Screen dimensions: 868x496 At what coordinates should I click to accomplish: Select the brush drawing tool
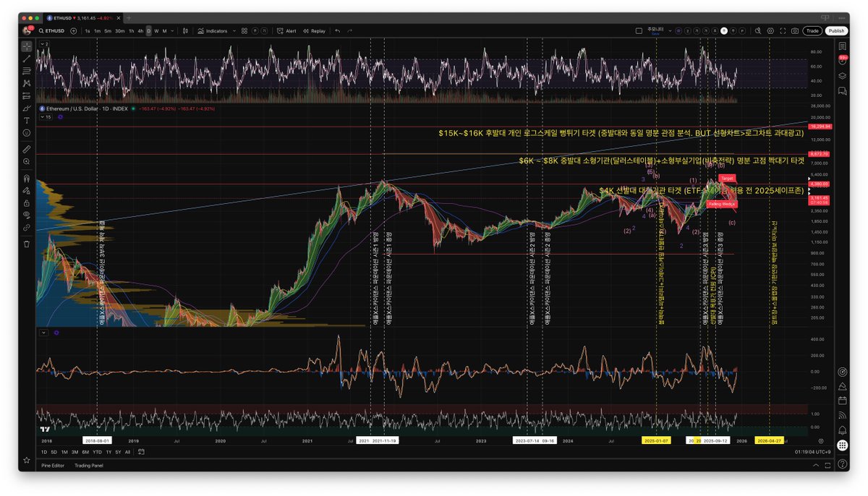pyautogui.click(x=27, y=108)
